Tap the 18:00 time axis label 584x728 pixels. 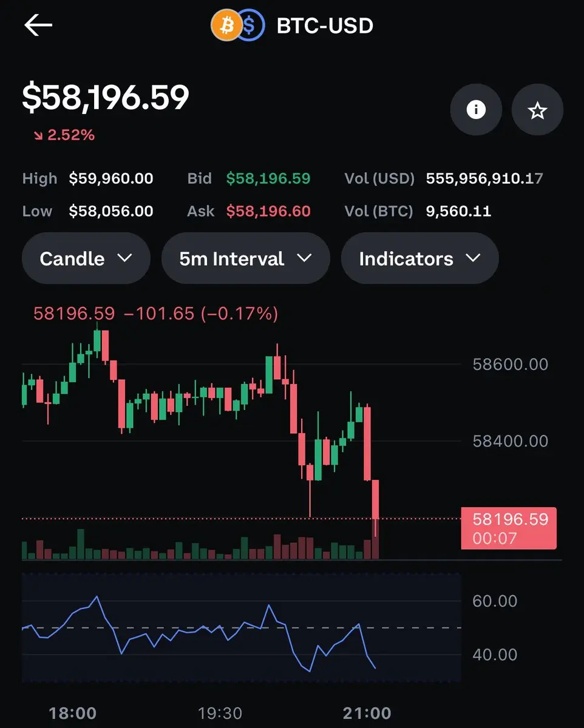(72, 713)
